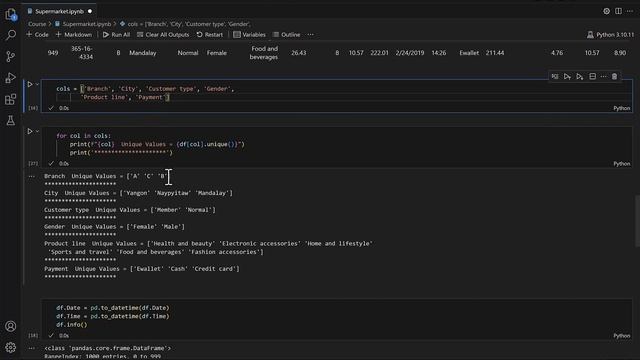Split the editor to the right
This screenshot has height=360, width=640.
pos(618,11)
